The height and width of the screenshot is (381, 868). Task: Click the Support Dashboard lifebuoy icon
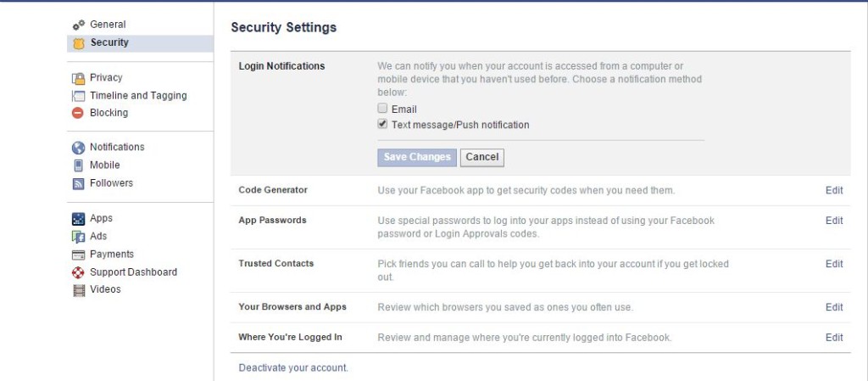[x=78, y=272]
